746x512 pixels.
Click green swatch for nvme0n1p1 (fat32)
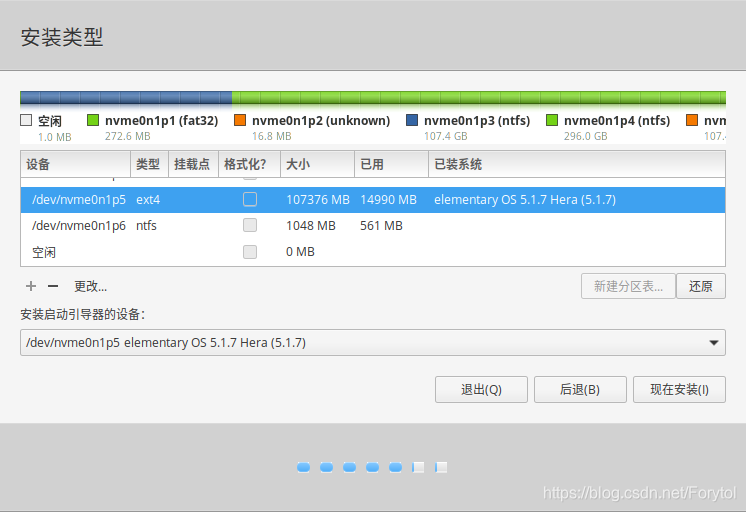93,120
